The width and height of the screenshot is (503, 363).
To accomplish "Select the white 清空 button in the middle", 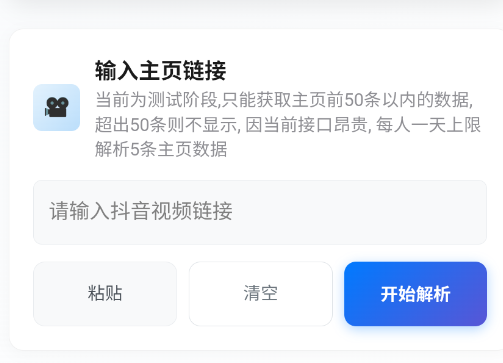I will point(261,293).
